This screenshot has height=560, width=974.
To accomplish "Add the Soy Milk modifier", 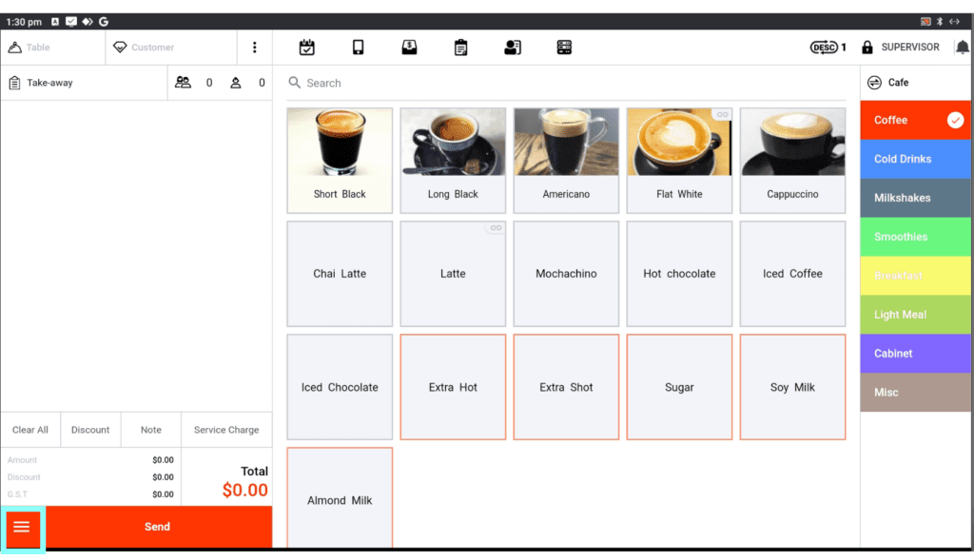I will coord(792,387).
